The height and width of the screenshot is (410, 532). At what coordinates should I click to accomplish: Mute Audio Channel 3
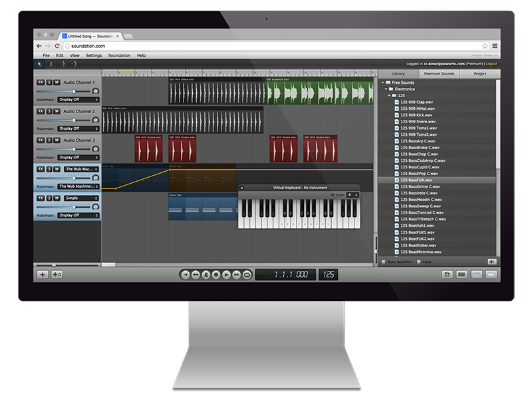pos(57,140)
